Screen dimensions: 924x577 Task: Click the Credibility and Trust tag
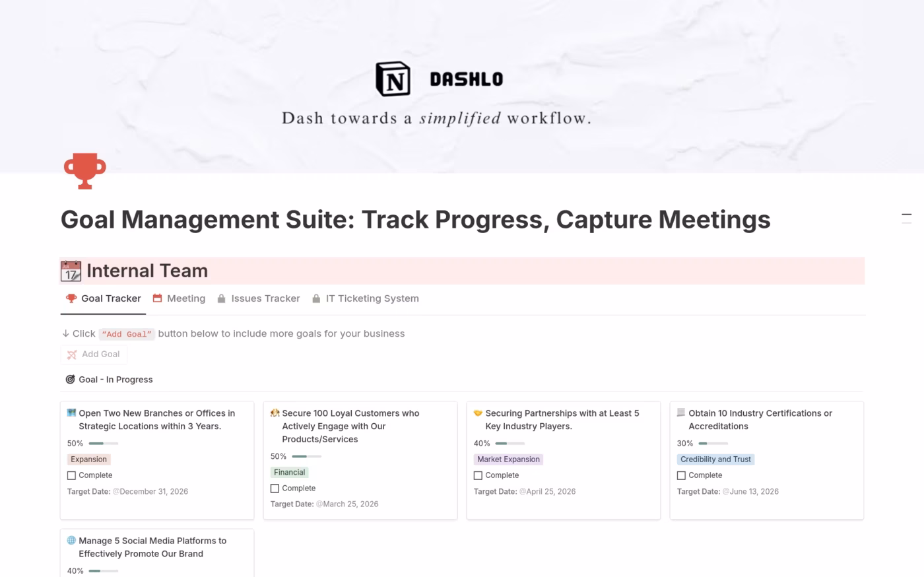pos(715,459)
